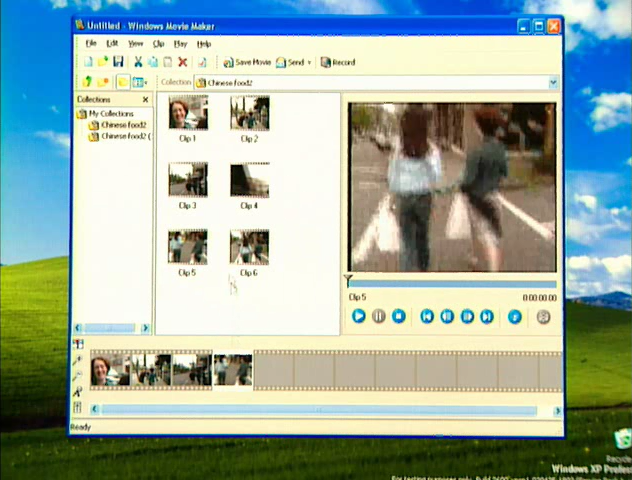Open the Clip menu
Image resolution: width=632 pixels, height=480 pixels.
[x=158, y=44]
